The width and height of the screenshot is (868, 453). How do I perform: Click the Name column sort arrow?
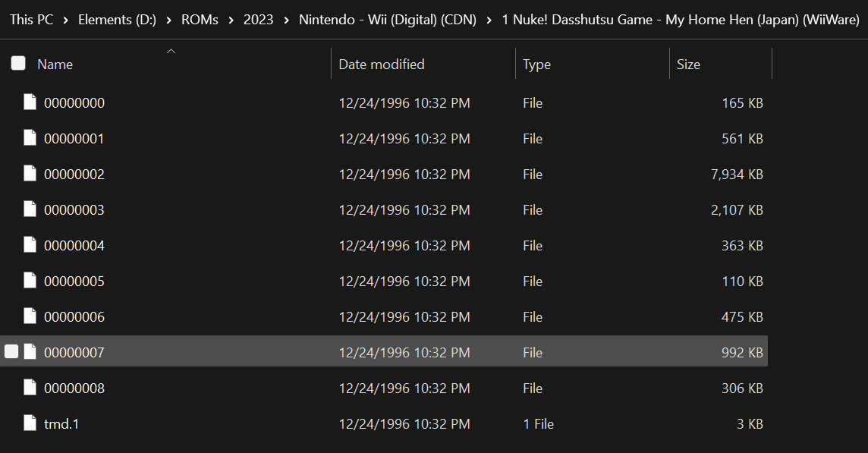(171, 51)
